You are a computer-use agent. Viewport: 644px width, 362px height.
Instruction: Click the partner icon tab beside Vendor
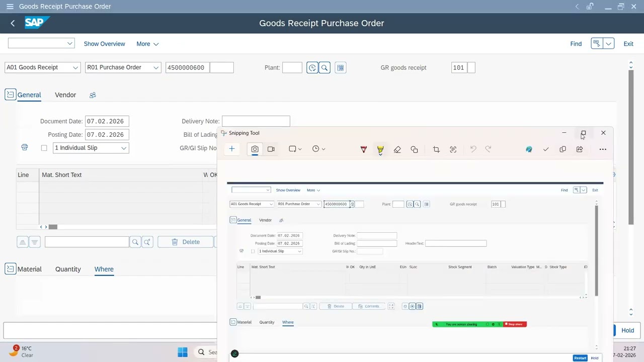pos(93,95)
